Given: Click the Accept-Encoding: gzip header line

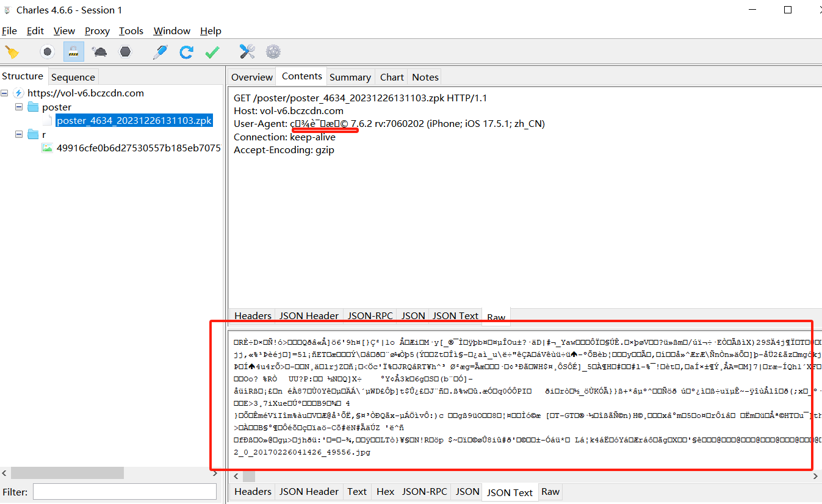Looking at the screenshot, I should [284, 149].
